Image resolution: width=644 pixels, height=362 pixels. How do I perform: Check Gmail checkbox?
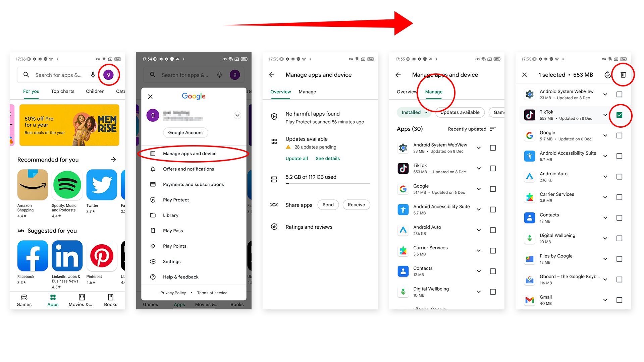[x=619, y=300]
